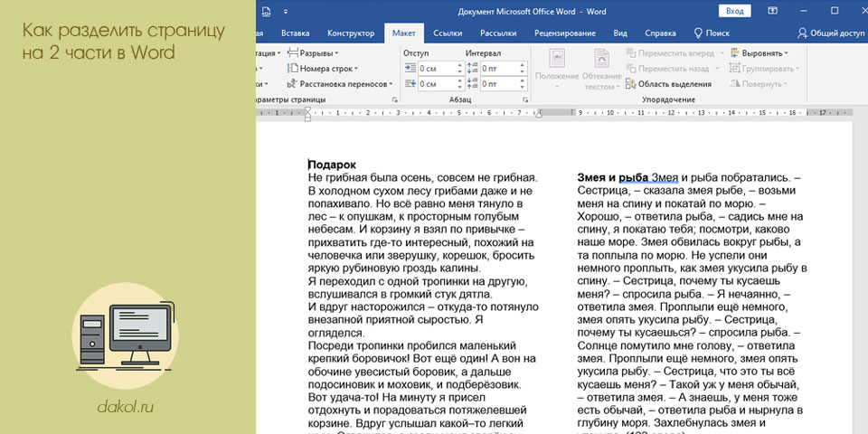Click the spacing before value field
This screenshot has height=434, width=868.
pyautogui.click(x=499, y=69)
